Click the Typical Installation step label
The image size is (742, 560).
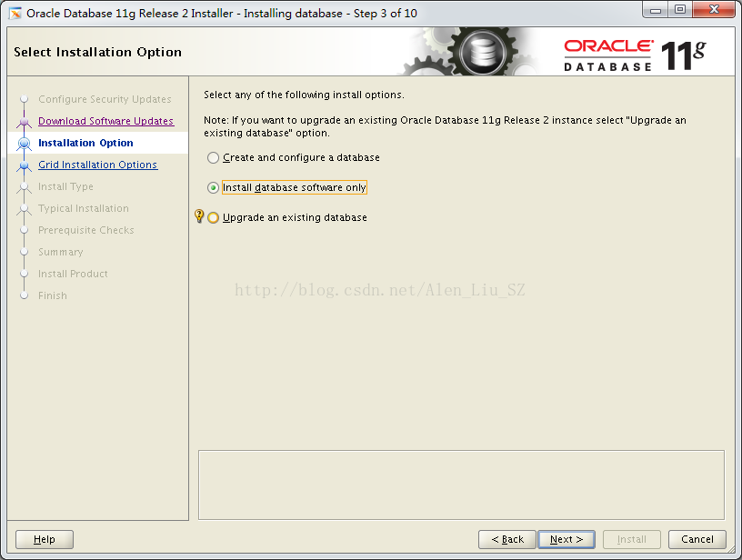84,208
